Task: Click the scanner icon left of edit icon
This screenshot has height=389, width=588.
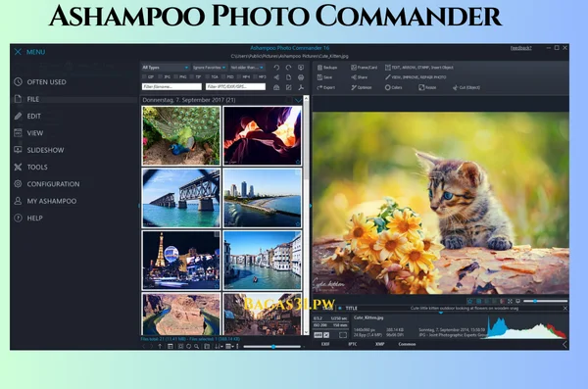Action: coord(276,87)
